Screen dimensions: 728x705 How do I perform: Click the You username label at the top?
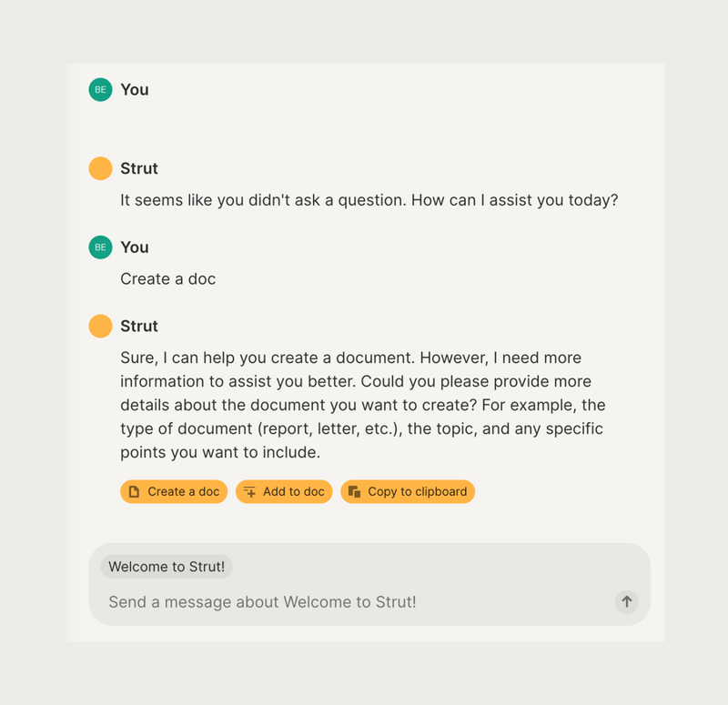point(135,89)
